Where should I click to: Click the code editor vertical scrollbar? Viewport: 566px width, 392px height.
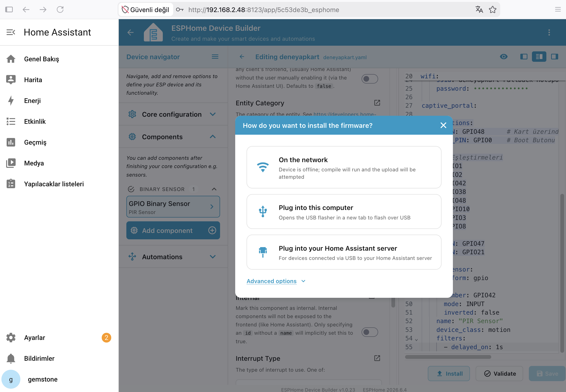[562, 273]
